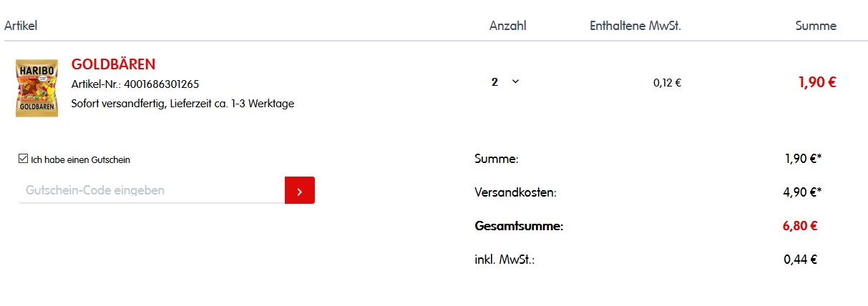The width and height of the screenshot is (868, 306).
Task: Select the quantity value 2
Action: (x=494, y=82)
